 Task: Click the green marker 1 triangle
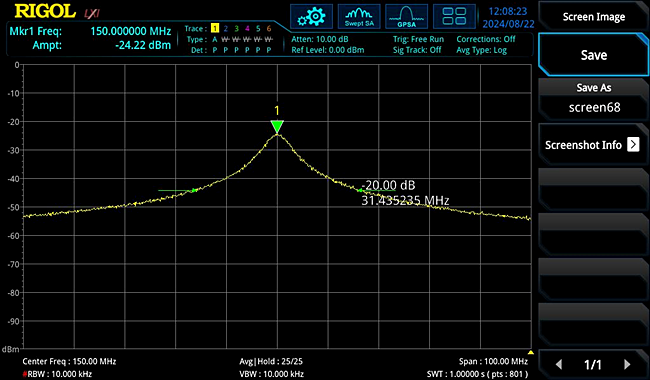[277, 126]
